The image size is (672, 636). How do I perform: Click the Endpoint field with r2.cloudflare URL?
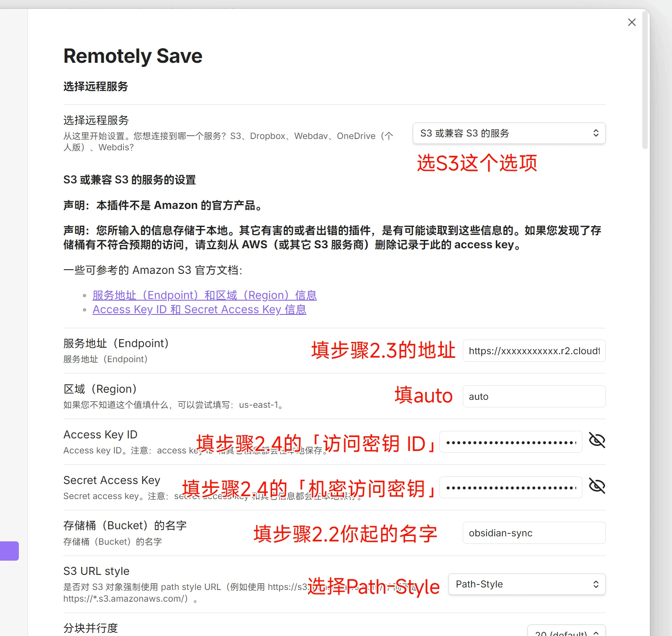534,351
